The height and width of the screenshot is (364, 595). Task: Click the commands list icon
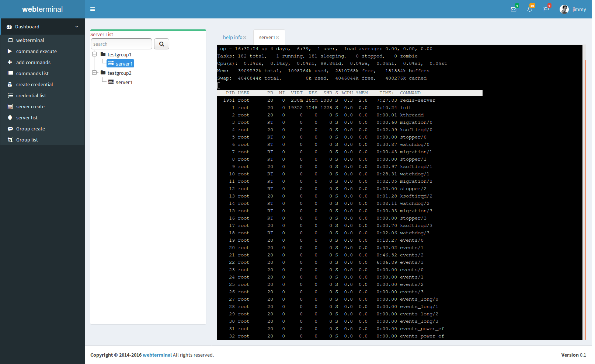pyautogui.click(x=10, y=73)
